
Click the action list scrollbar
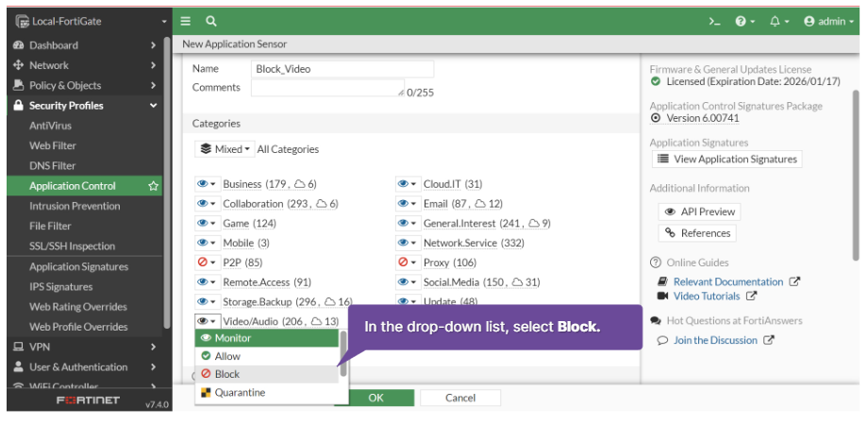pyautogui.click(x=343, y=354)
